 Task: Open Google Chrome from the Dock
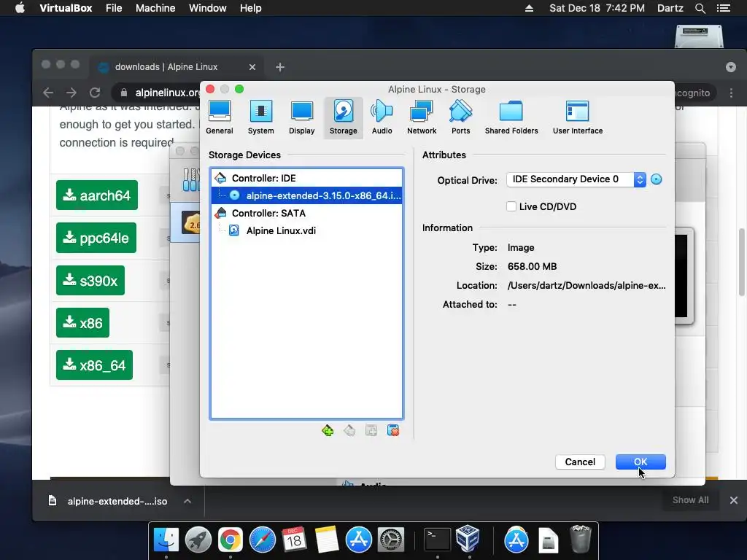point(230,540)
